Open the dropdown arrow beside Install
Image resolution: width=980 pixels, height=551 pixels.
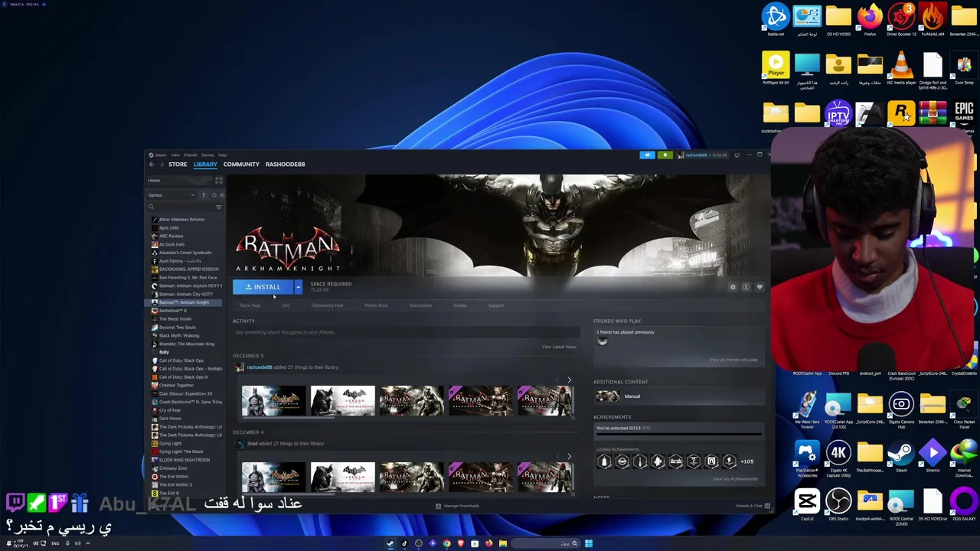[298, 287]
